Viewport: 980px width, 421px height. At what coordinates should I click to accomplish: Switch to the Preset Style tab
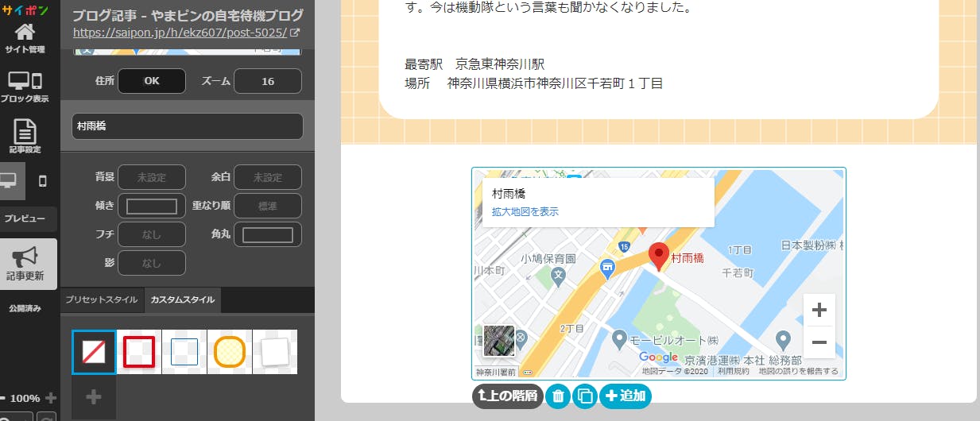tap(102, 300)
